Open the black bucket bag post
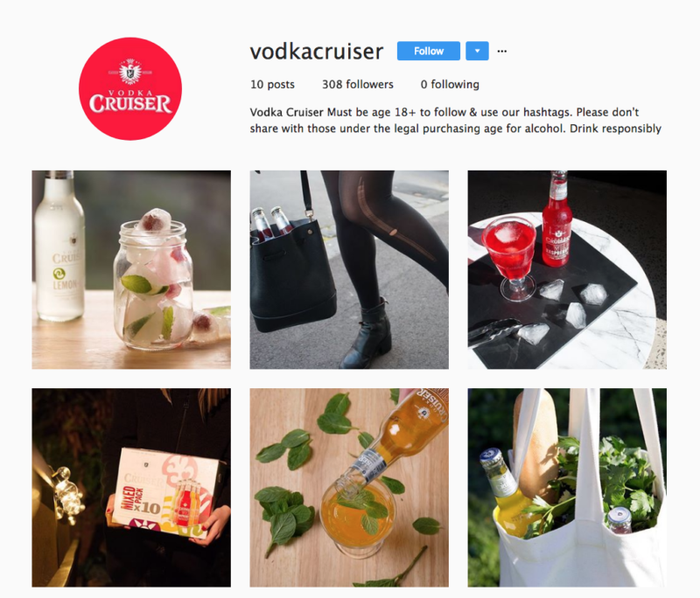This screenshot has height=598, width=700. [x=349, y=270]
